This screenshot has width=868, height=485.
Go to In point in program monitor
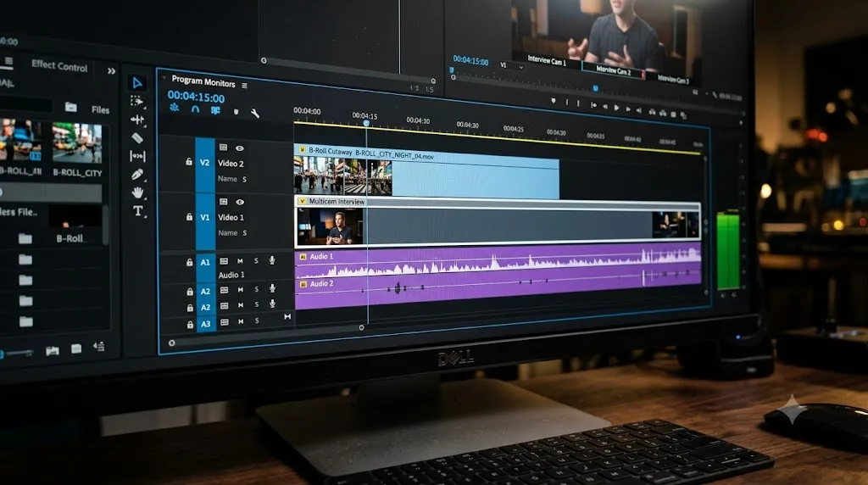point(593,105)
